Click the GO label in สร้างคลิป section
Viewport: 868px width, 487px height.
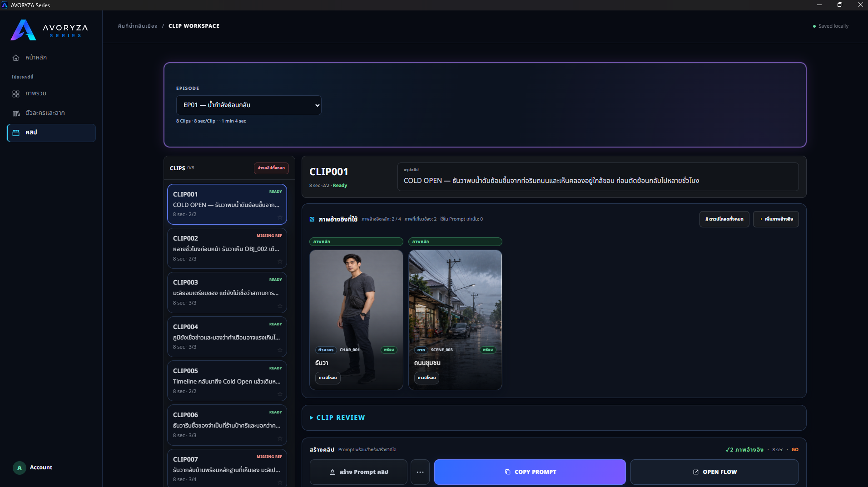tap(795, 450)
